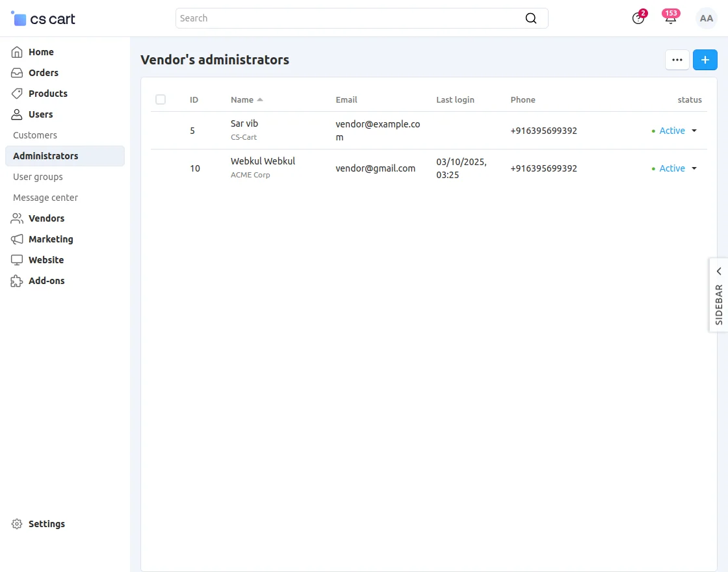
Task: Click the search magnifier icon
Action: tap(531, 18)
